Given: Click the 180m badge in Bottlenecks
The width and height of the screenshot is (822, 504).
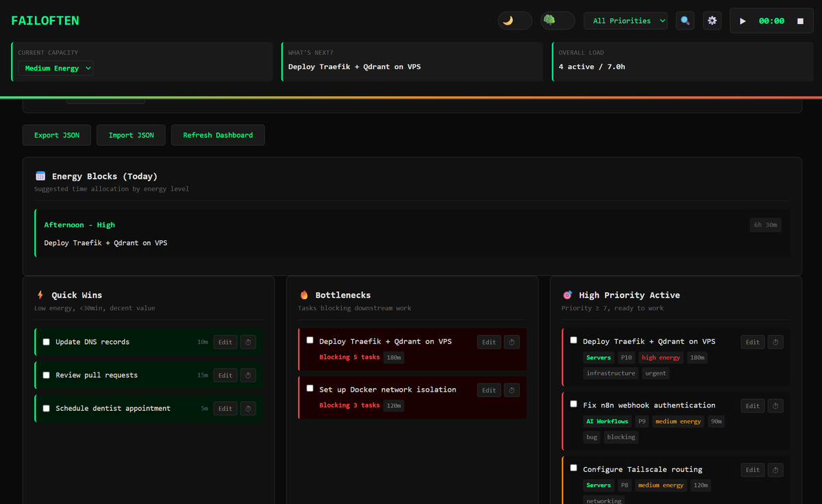Looking at the screenshot, I should 394,357.
